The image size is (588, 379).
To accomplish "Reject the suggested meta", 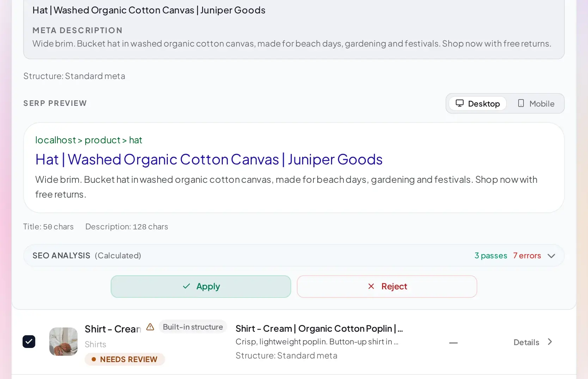I will pos(387,287).
